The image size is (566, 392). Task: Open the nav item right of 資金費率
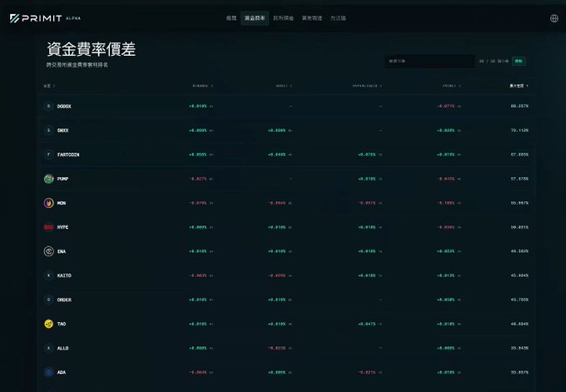coord(283,18)
